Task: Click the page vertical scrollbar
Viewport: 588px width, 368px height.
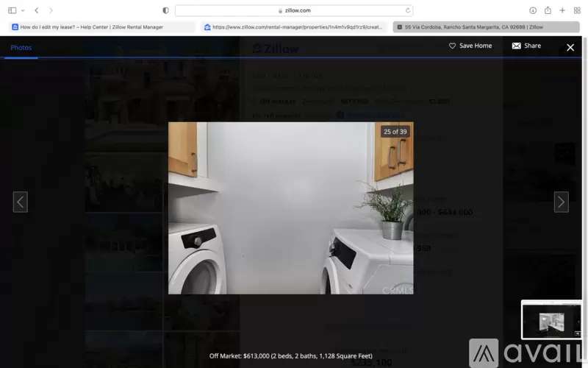Action: [584, 202]
